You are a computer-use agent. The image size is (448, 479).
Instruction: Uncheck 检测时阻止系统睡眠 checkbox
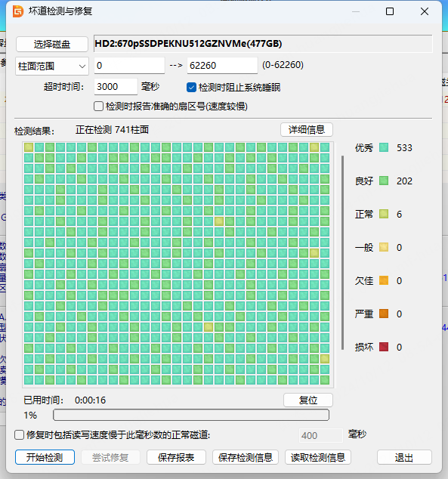coord(191,88)
